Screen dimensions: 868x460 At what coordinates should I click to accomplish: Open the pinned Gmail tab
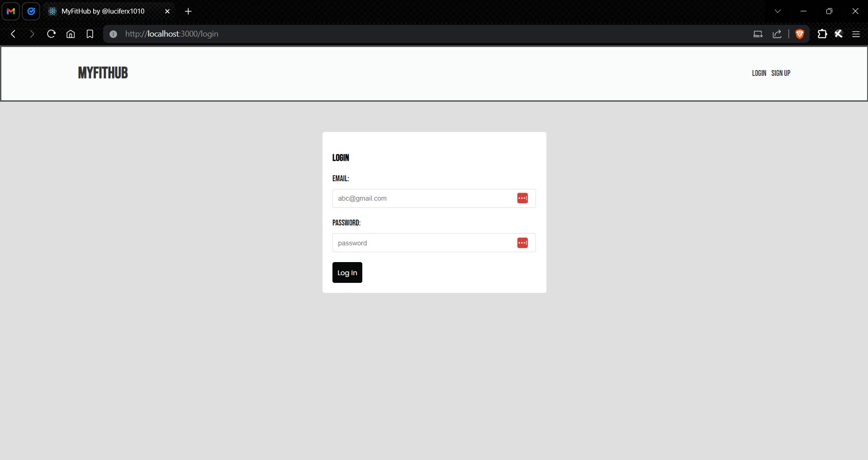pos(11,11)
